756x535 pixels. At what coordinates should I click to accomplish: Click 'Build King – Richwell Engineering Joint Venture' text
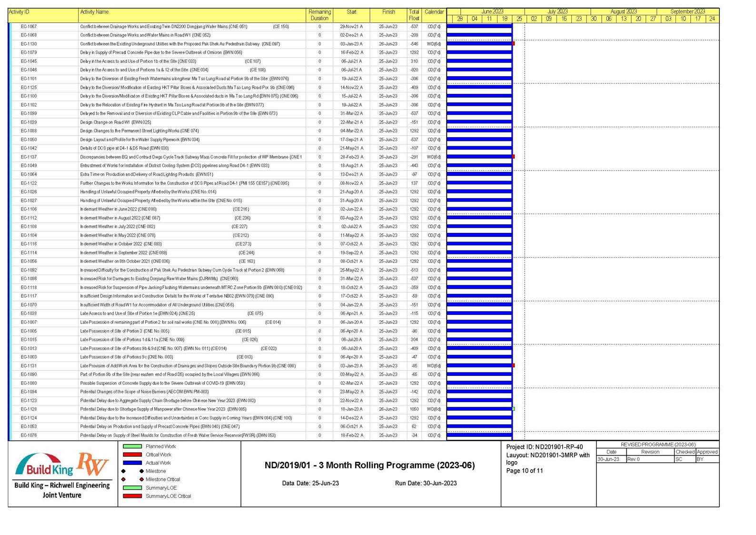62,490
